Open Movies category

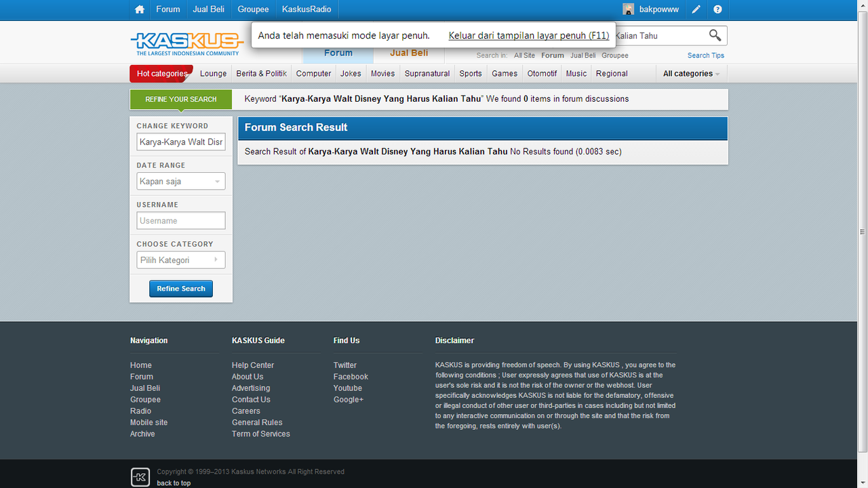pyautogui.click(x=382, y=74)
